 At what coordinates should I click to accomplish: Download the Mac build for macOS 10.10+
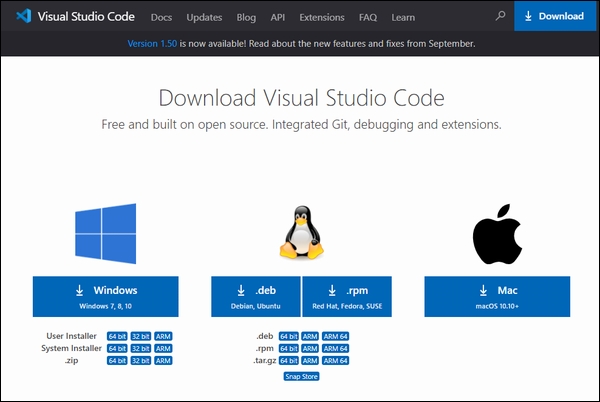tap(497, 296)
